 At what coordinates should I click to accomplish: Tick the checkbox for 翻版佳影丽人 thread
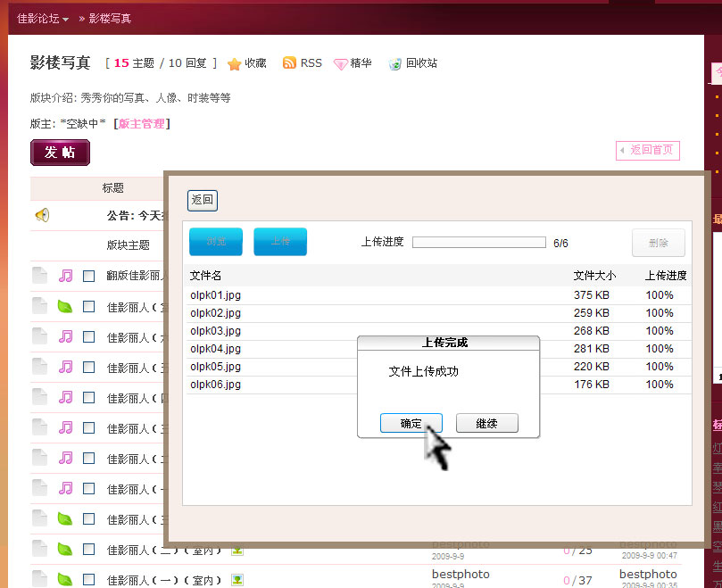89,276
